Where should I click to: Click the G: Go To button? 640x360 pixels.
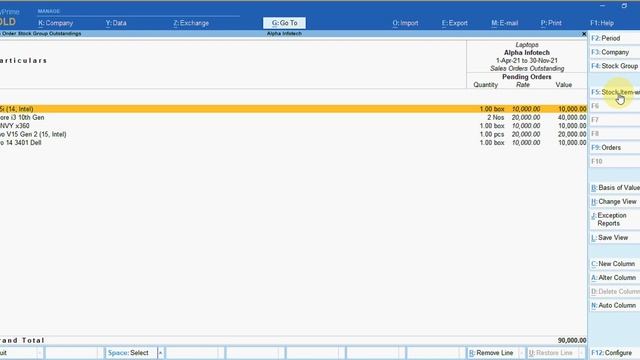pos(284,23)
